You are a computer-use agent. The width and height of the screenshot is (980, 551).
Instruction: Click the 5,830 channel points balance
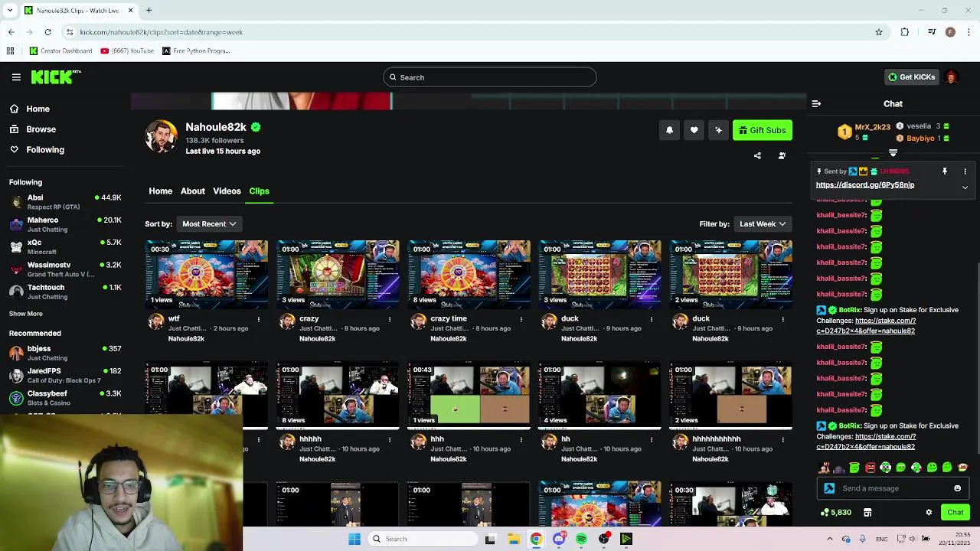click(835, 512)
